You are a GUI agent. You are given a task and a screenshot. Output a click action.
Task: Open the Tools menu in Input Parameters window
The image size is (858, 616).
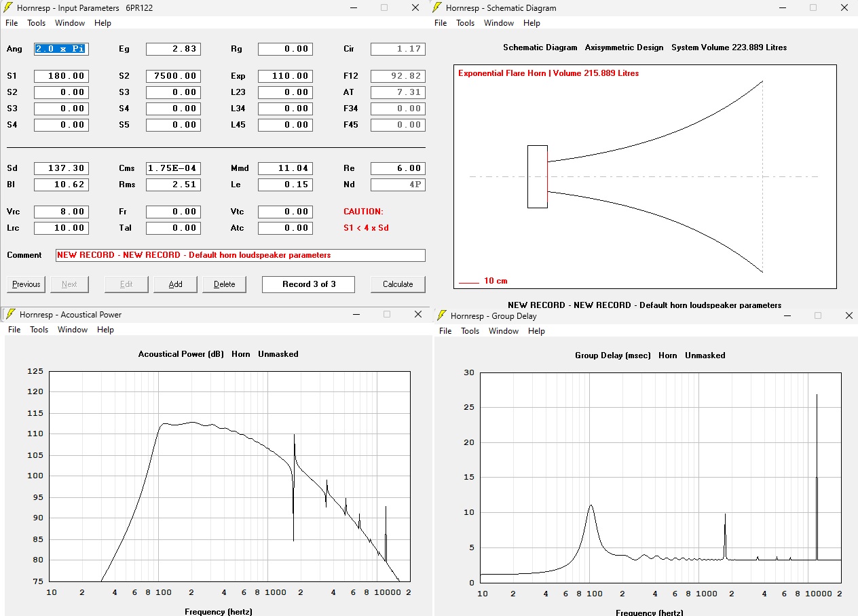(36, 23)
